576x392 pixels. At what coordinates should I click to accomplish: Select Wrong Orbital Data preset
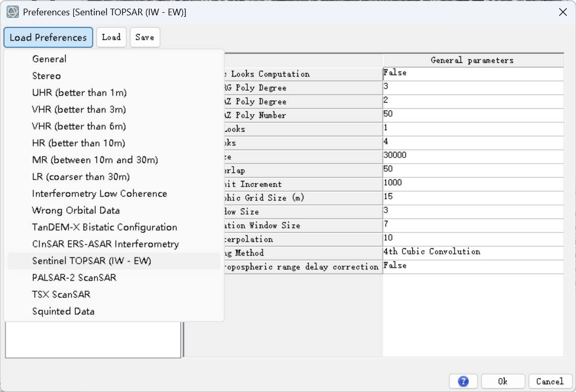114,211
